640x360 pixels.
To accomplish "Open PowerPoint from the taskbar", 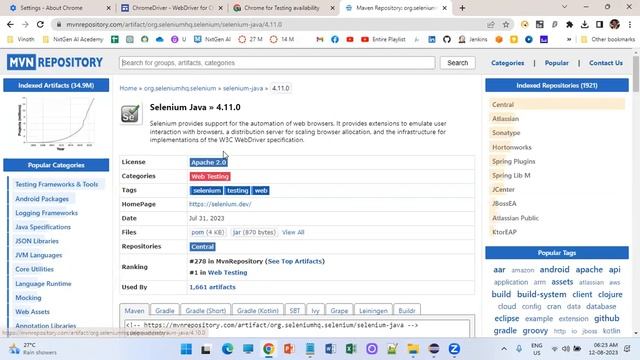I will click(289, 349).
